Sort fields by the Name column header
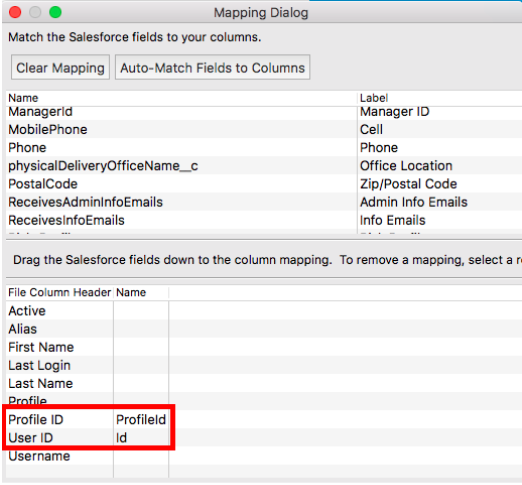 click(x=182, y=98)
